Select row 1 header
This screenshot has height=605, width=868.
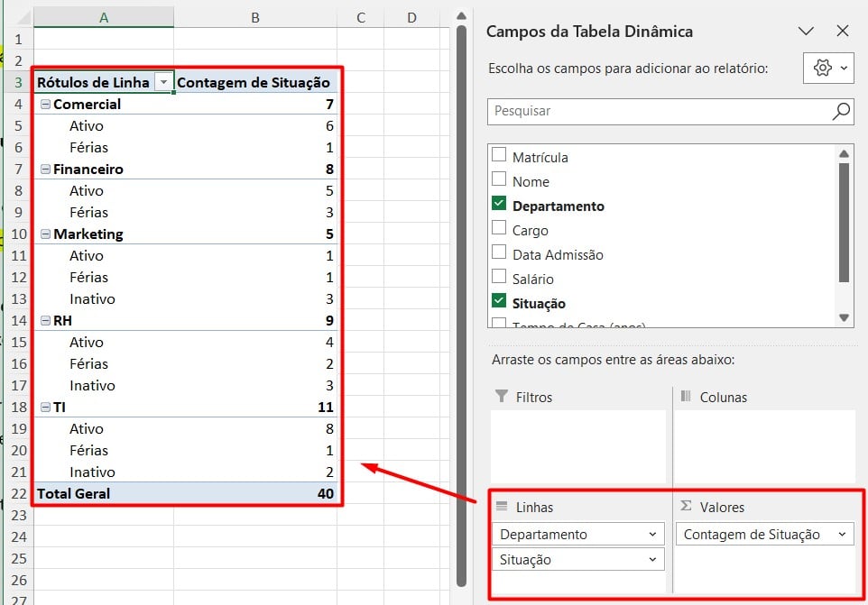point(18,40)
